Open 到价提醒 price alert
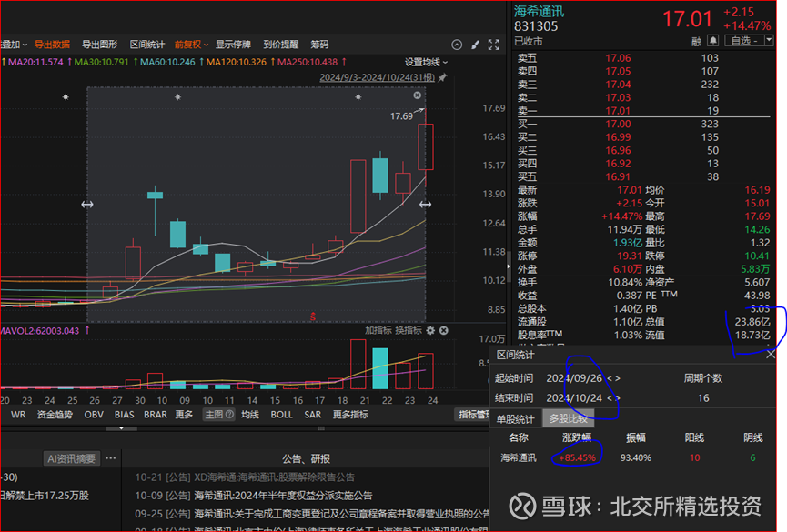Image resolution: width=787 pixels, height=532 pixels. tap(280, 45)
